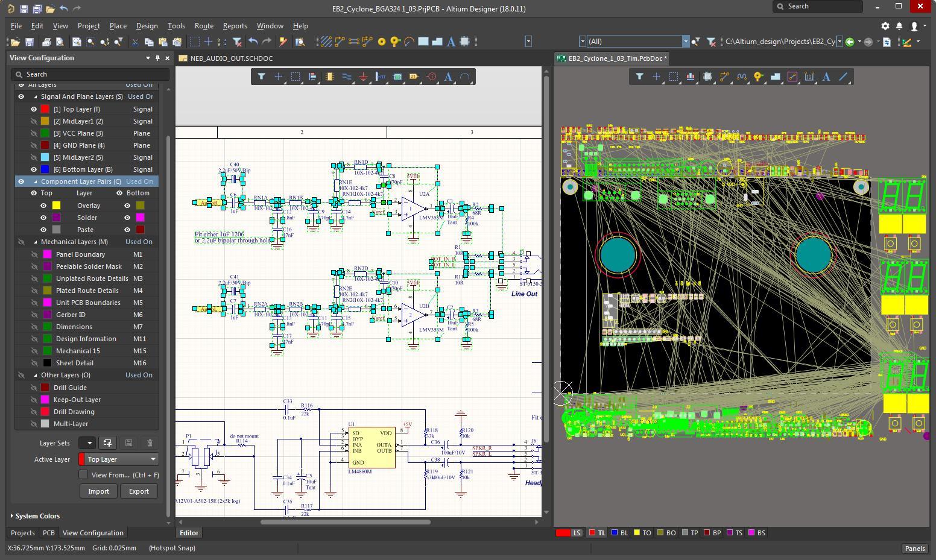The image size is (936, 560).
Task: Click the Place Line icon in the PCB active bar
Action: pos(843,77)
